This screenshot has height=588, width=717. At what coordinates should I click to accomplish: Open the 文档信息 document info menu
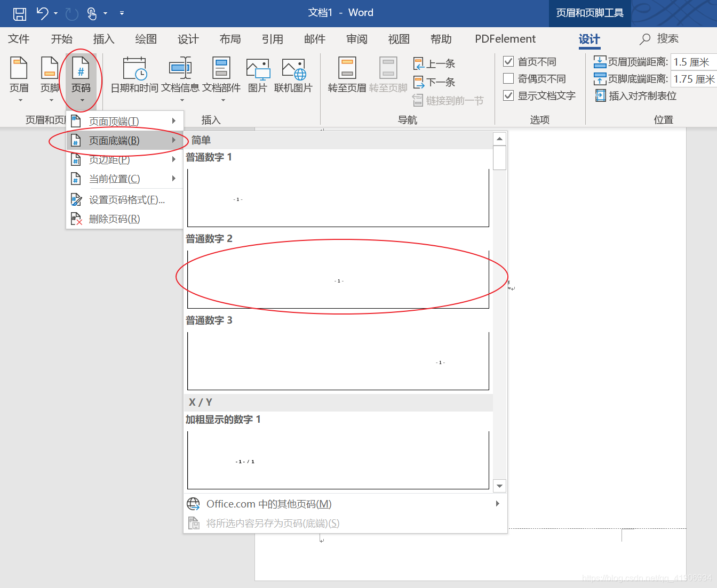[x=180, y=79]
